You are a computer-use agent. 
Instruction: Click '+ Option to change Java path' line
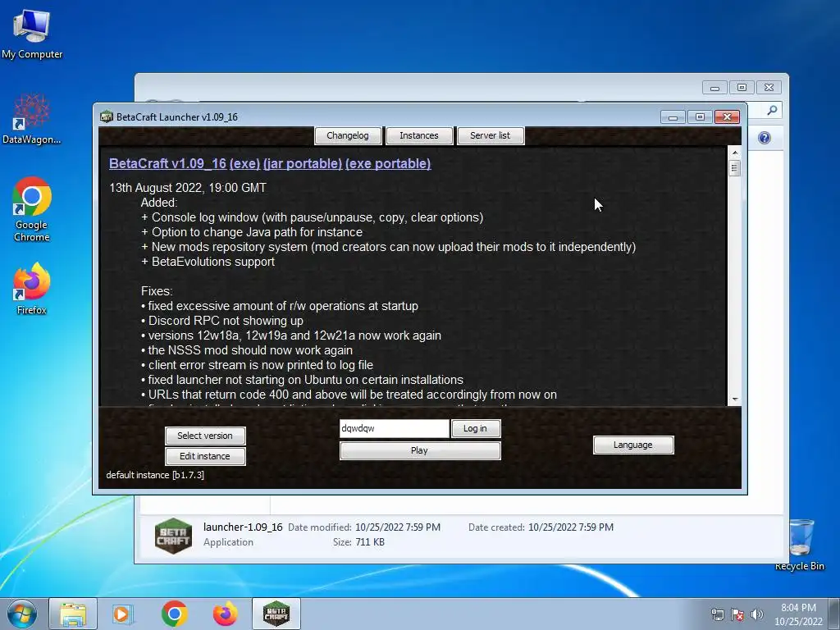[252, 232]
